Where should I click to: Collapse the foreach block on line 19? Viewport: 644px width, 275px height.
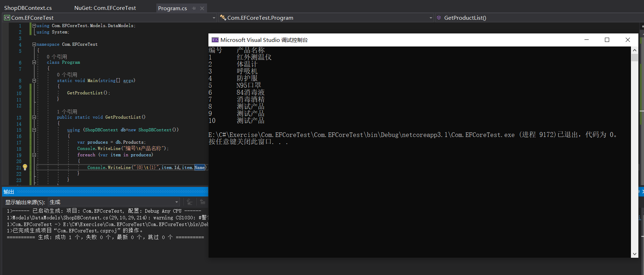[34, 155]
